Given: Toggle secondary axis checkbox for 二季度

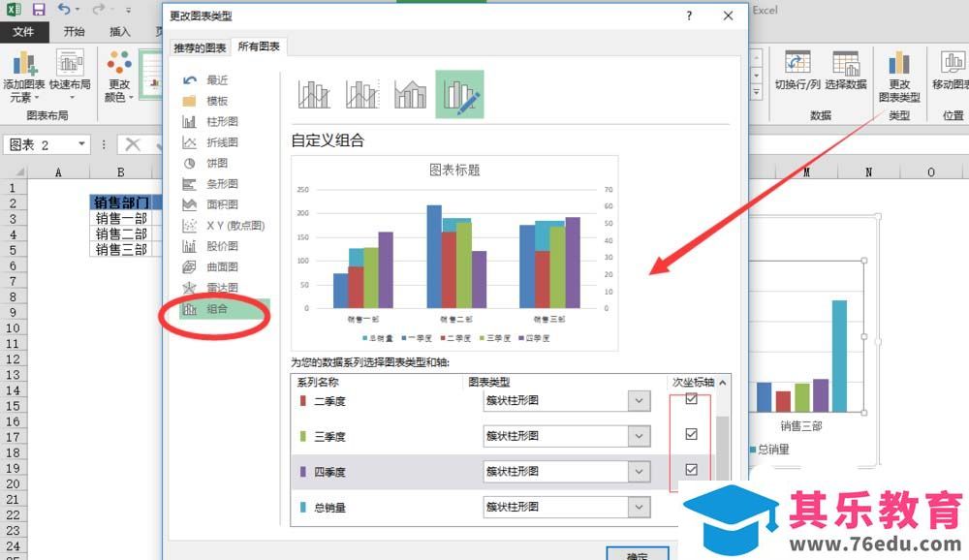Looking at the screenshot, I should click(692, 399).
